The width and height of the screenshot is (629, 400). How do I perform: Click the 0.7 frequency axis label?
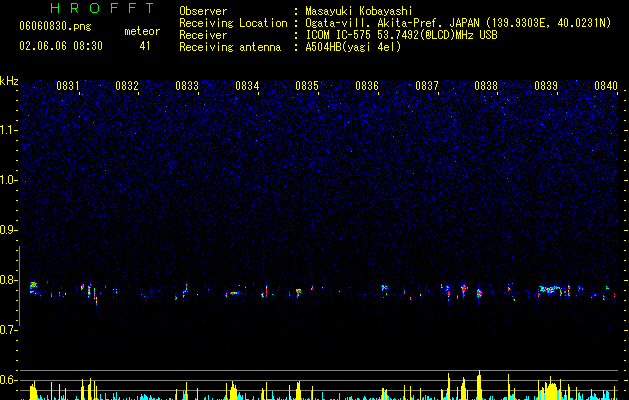coord(9,330)
